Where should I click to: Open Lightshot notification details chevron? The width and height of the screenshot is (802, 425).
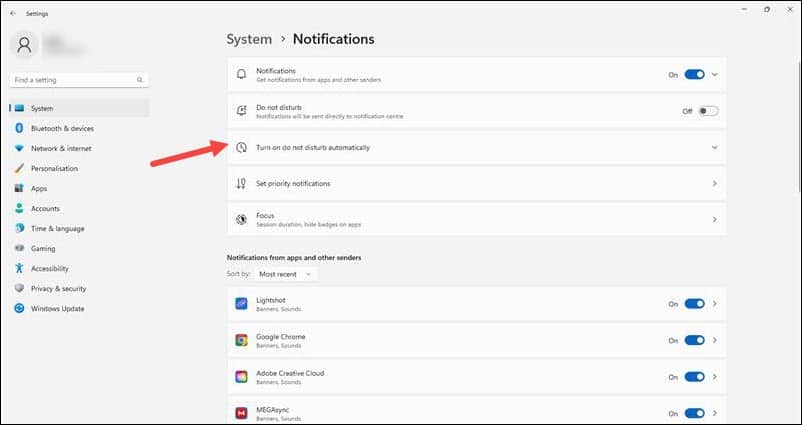click(715, 304)
